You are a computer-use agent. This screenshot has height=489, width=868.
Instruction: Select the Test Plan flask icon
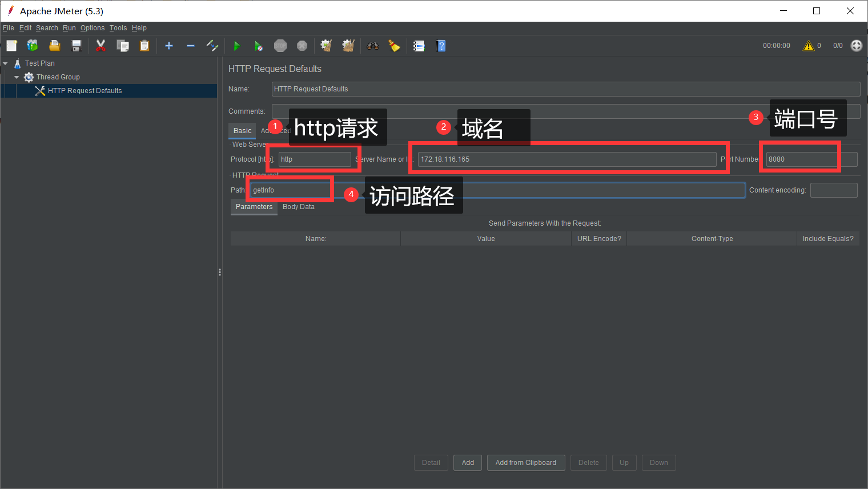pos(18,63)
